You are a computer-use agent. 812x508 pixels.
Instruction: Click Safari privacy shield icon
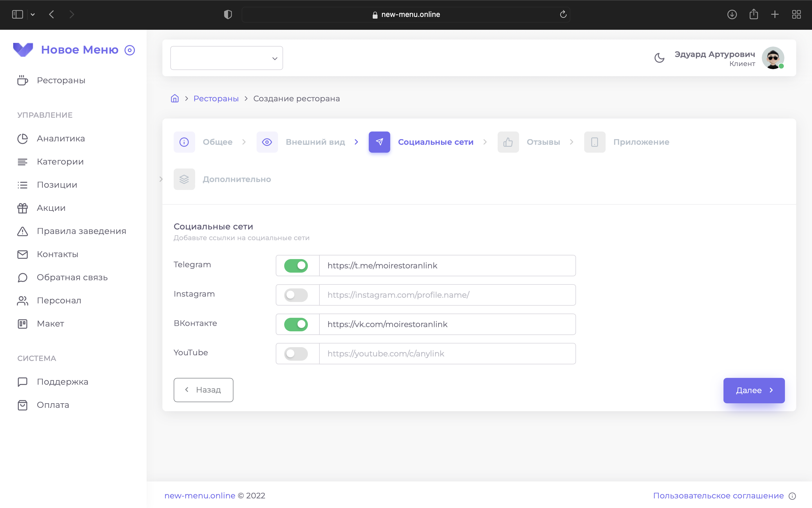[228, 14]
